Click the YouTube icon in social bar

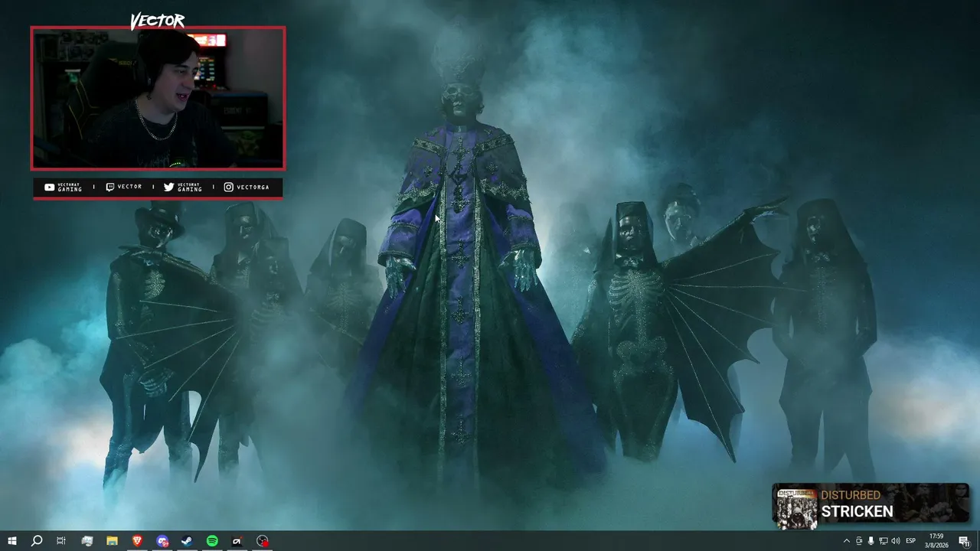49,187
